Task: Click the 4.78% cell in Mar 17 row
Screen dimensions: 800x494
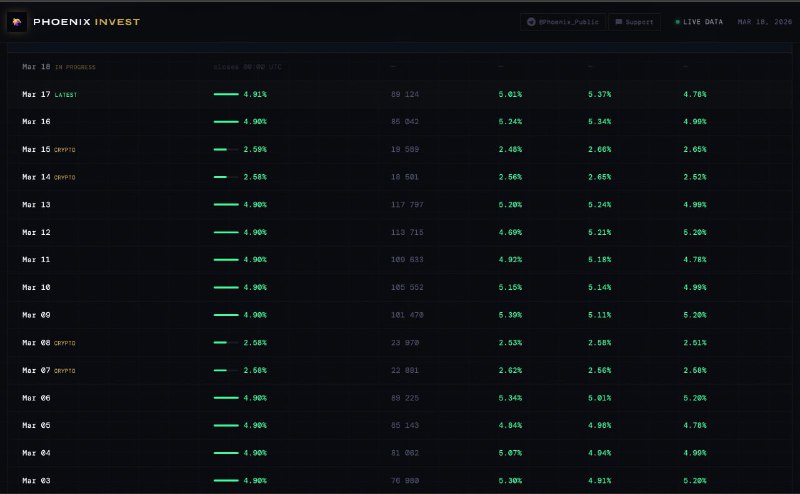Action: (x=695, y=94)
